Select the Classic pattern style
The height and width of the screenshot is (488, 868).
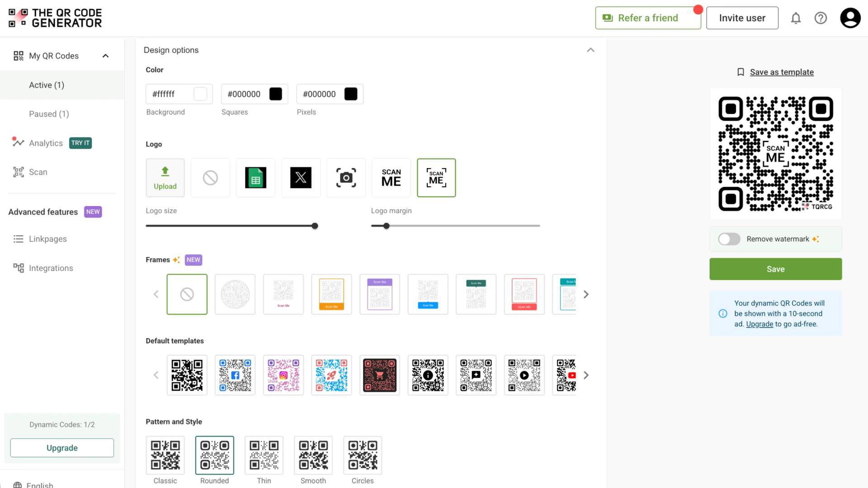tap(165, 455)
